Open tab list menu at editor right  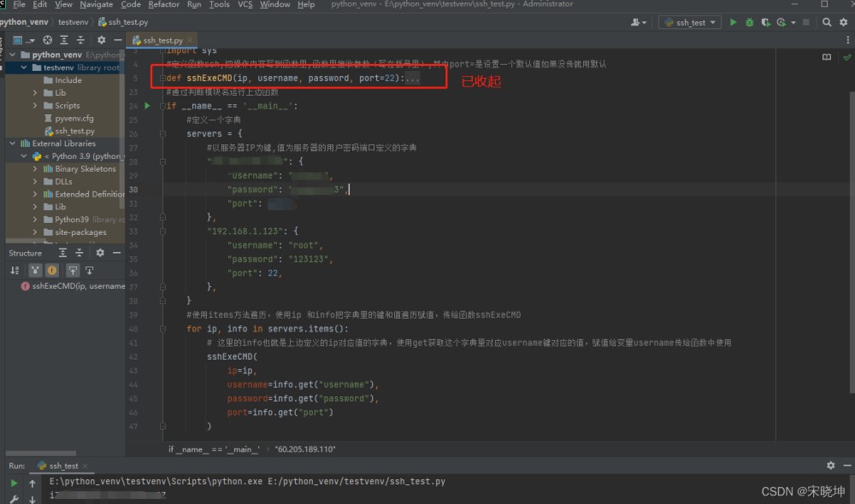(x=847, y=40)
